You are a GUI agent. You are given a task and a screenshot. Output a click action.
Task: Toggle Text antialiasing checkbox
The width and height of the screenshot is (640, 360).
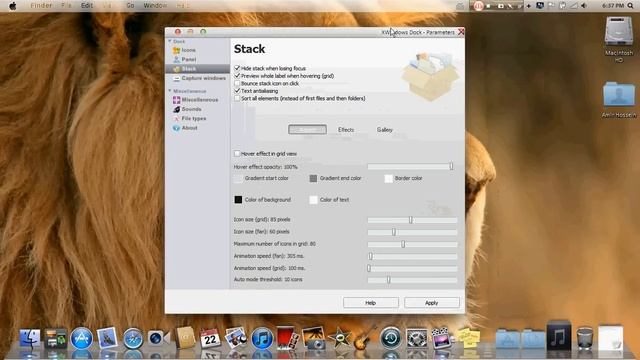237,91
